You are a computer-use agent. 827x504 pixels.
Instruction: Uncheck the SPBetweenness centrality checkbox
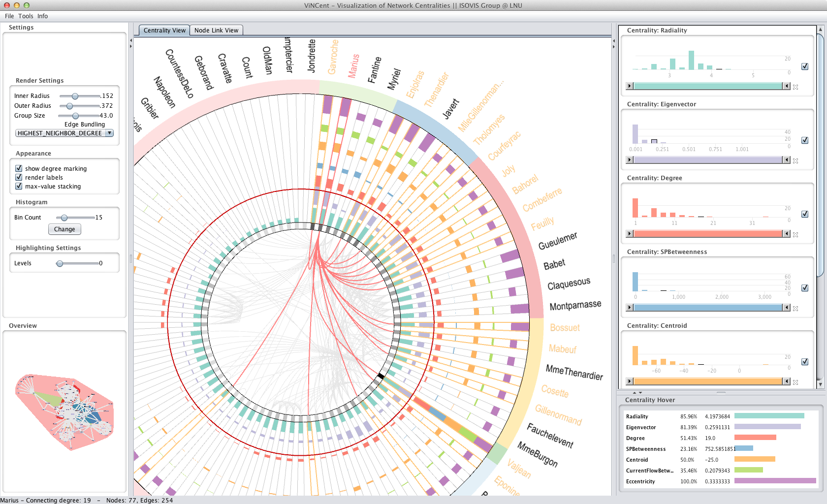click(805, 288)
